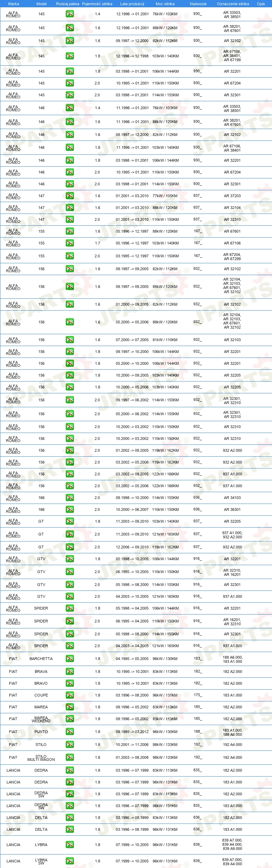Click fuel icon in 145 2.0 114kW row
This screenshot has height=868, width=272.
point(70,95)
